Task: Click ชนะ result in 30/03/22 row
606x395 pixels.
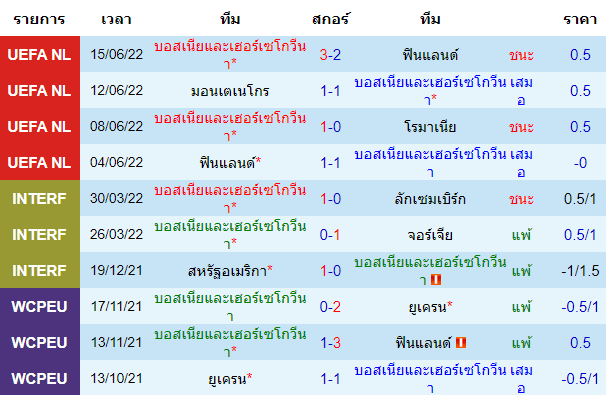Action: 521,199
